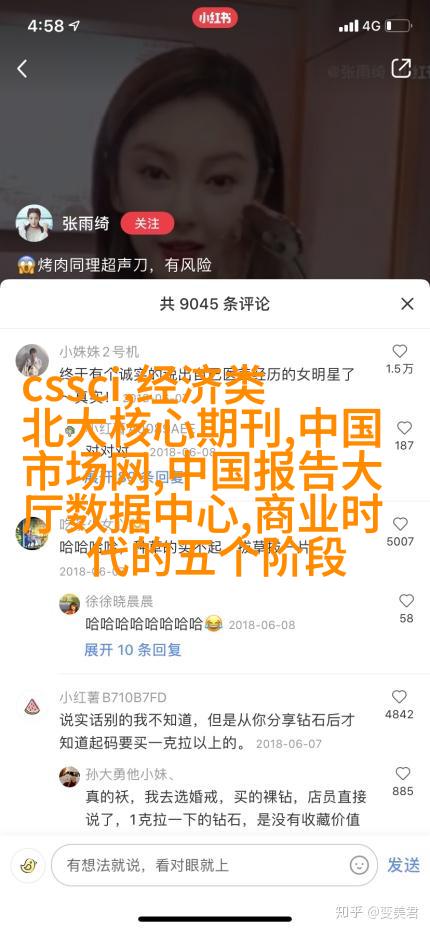Expand 展开 10 条回复
Viewport: 430px width, 931px height.
tap(132, 650)
